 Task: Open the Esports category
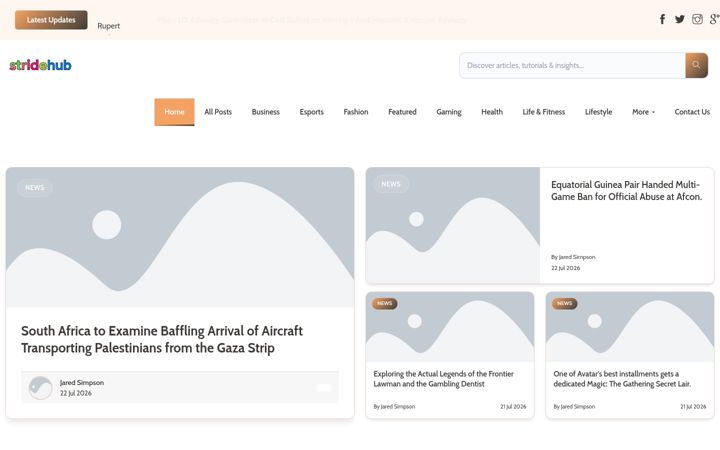311,112
